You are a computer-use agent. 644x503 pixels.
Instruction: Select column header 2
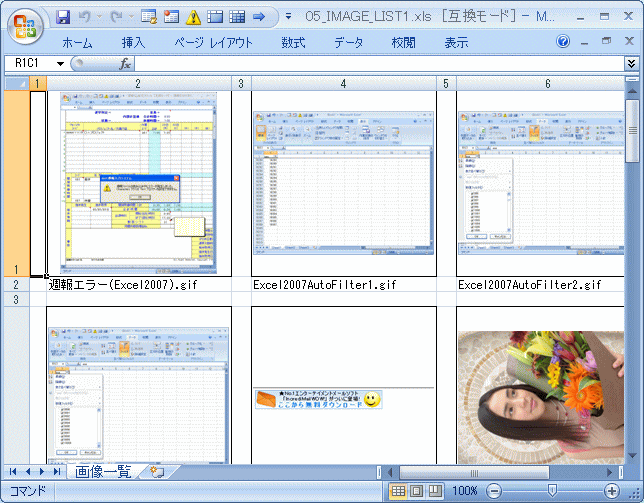coord(139,83)
